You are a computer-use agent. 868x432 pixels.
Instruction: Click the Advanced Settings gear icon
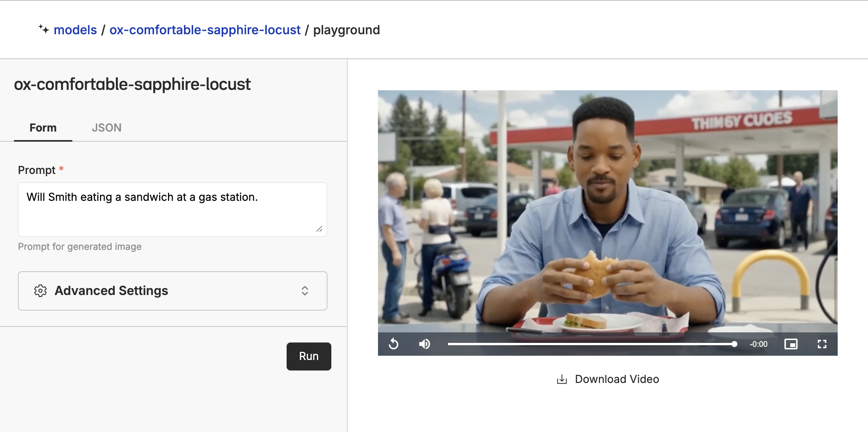click(40, 291)
